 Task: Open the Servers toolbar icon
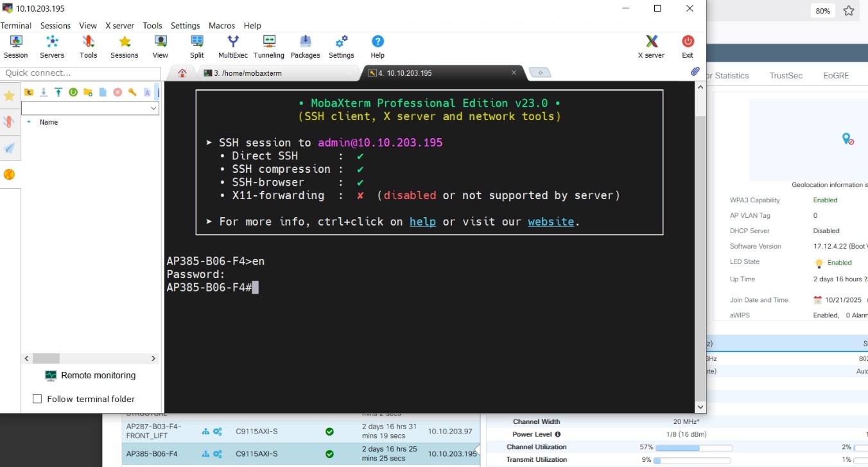click(52, 47)
